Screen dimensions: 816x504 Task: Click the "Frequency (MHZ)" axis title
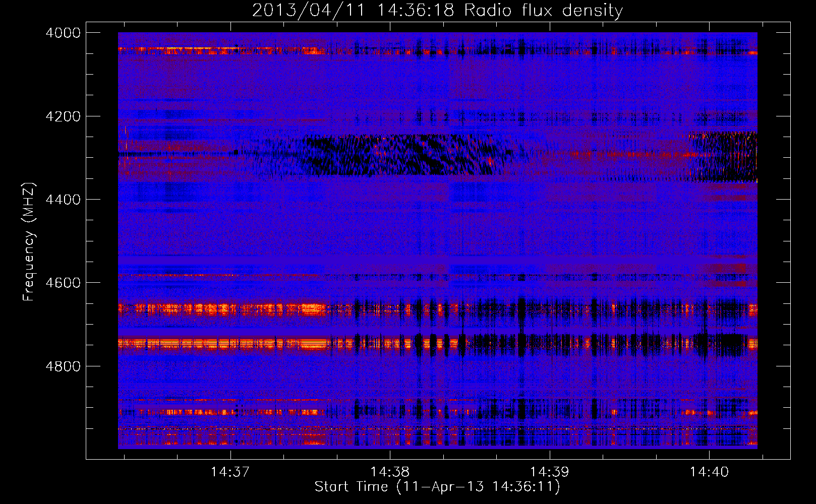coord(29,242)
